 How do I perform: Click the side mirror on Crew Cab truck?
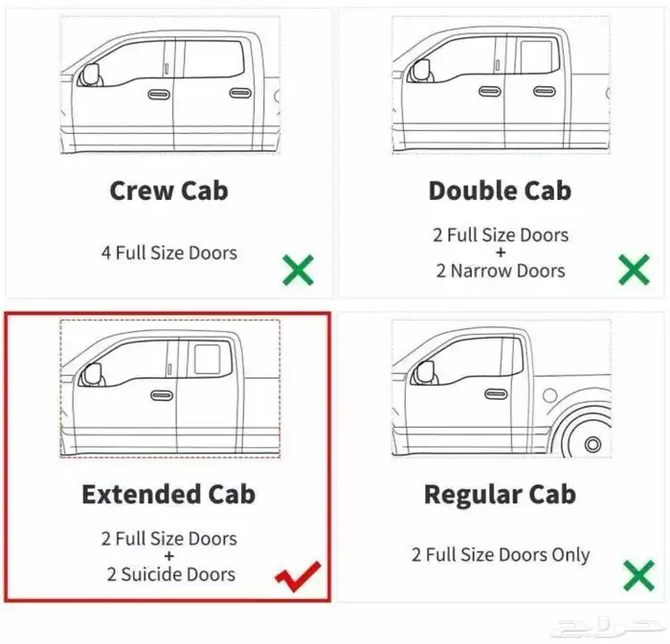pos(89,75)
